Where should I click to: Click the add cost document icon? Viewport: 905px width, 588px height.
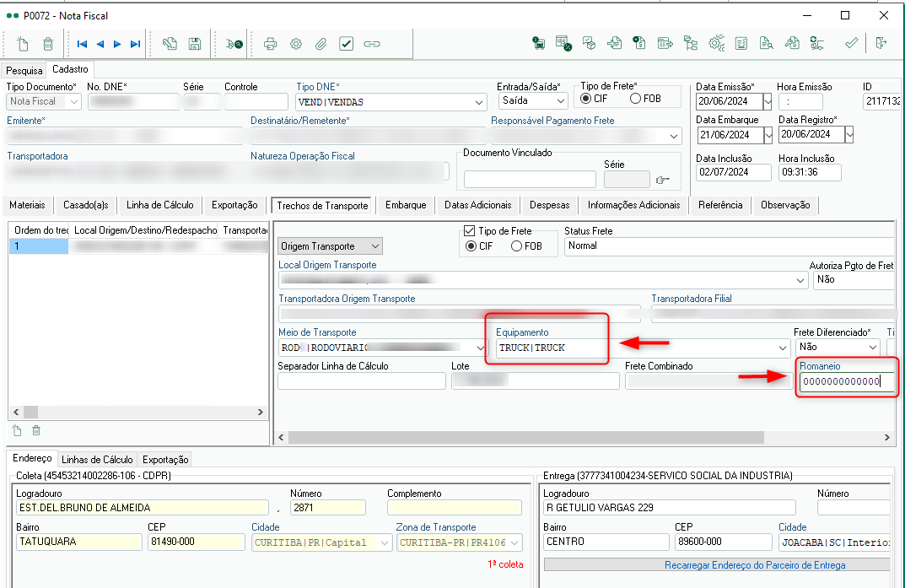tap(639, 43)
